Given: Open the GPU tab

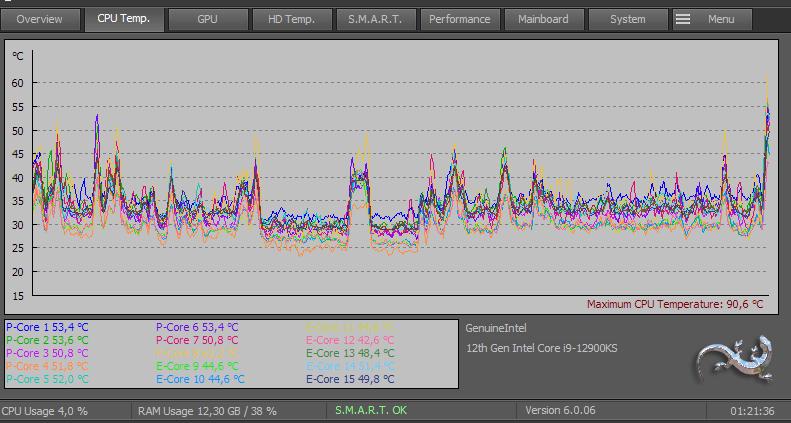Looking at the screenshot, I should tap(207, 19).
